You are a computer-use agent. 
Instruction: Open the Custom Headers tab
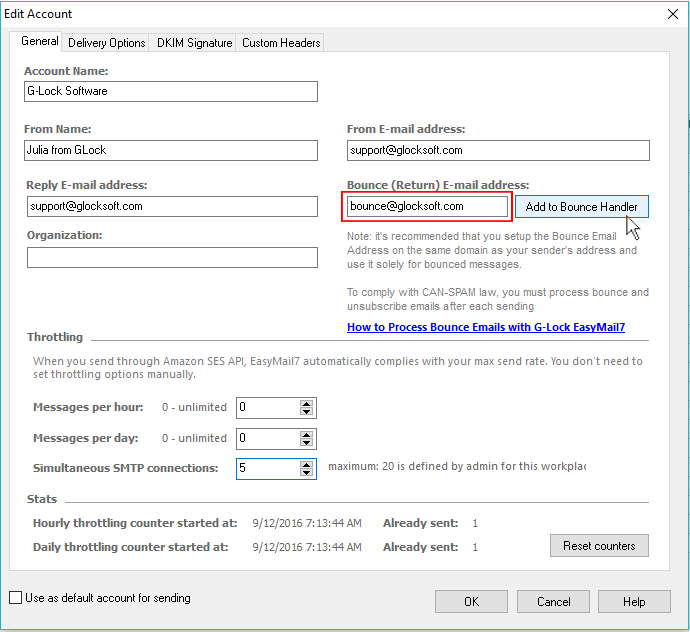281,43
